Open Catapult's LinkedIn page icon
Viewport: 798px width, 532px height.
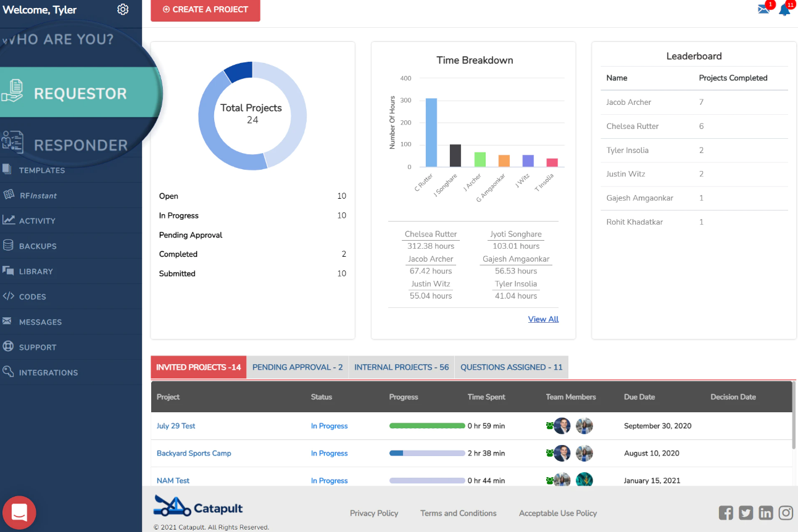click(x=766, y=513)
